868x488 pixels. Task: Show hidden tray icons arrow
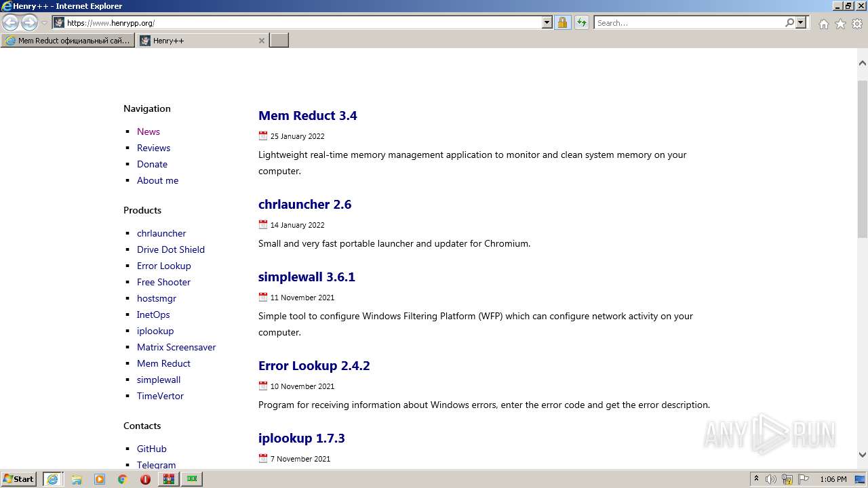(756, 479)
